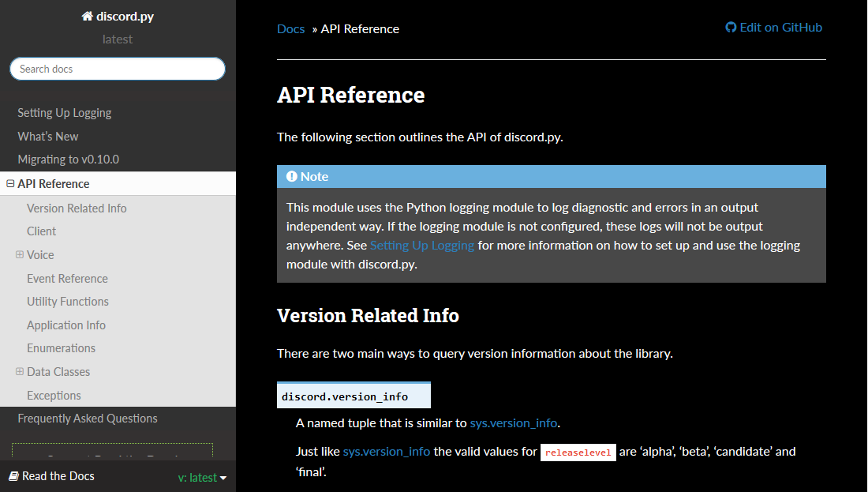Expand the Voice navigation entry
The width and height of the screenshot is (868, 492).
[x=41, y=254]
